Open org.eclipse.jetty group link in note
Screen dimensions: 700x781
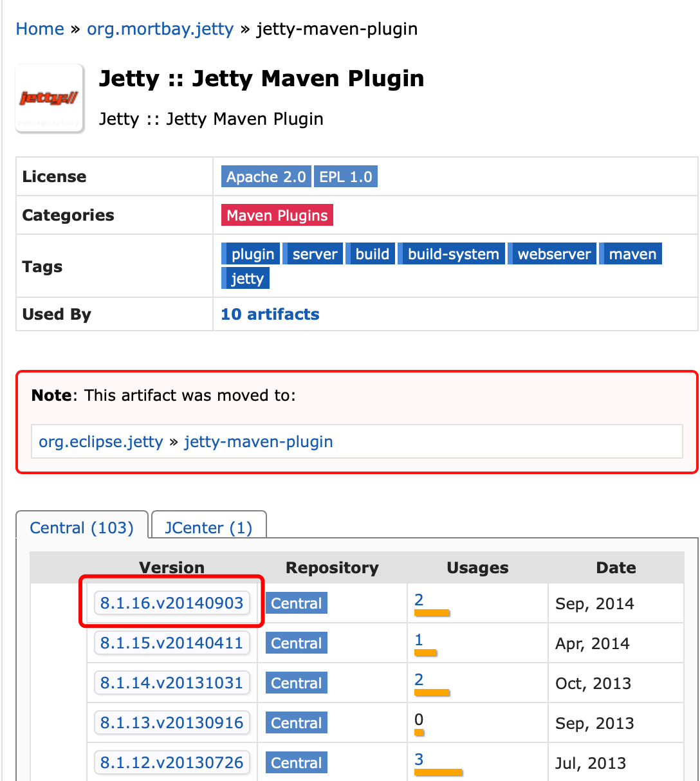coord(101,442)
